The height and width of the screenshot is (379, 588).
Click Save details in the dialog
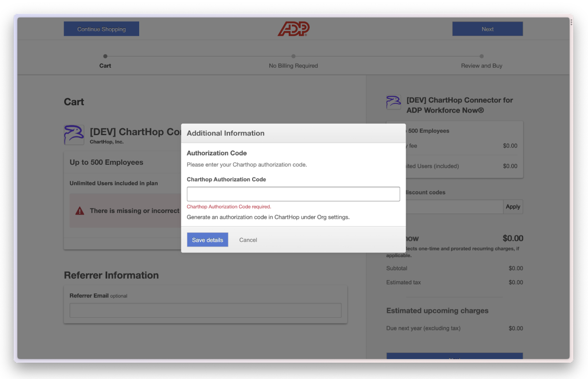click(207, 240)
